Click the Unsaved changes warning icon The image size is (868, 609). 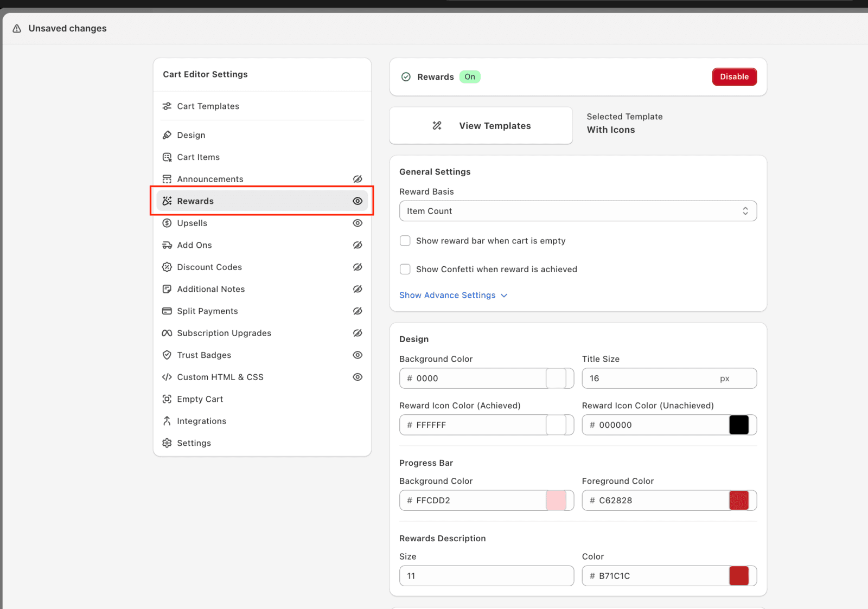pos(17,28)
